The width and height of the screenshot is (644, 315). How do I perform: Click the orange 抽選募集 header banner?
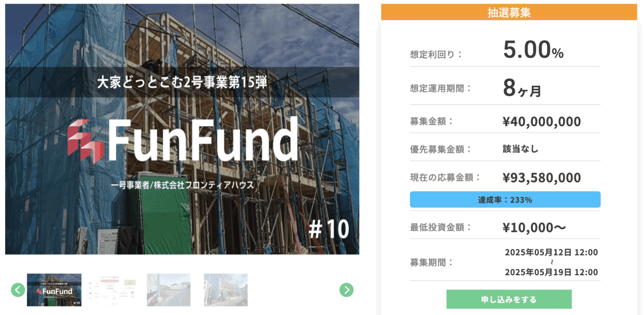point(509,12)
